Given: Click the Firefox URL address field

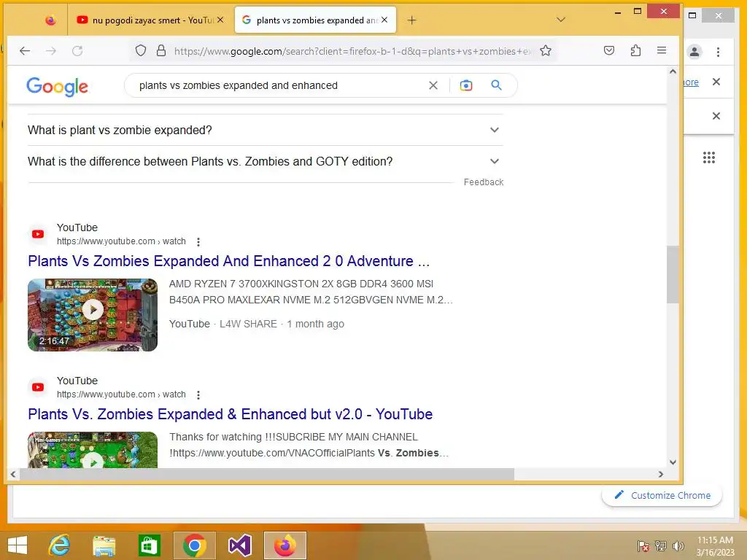Looking at the screenshot, I should (352, 51).
